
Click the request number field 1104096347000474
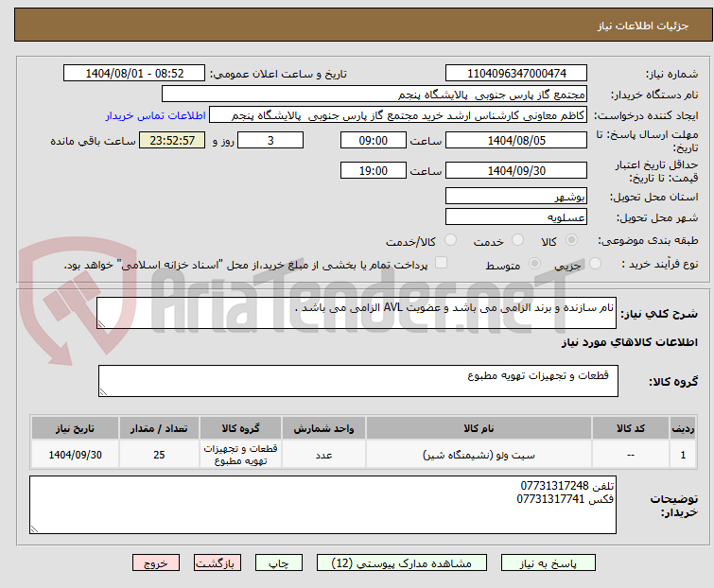click(x=516, y=73)
